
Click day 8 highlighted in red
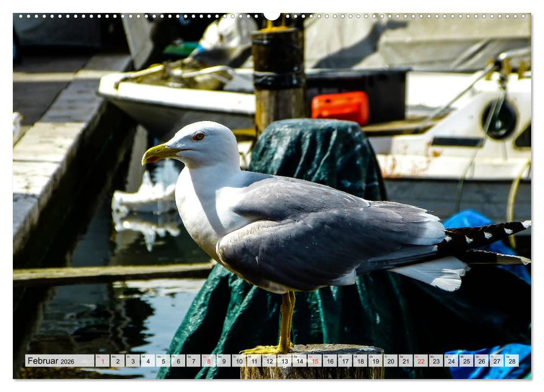209,361
